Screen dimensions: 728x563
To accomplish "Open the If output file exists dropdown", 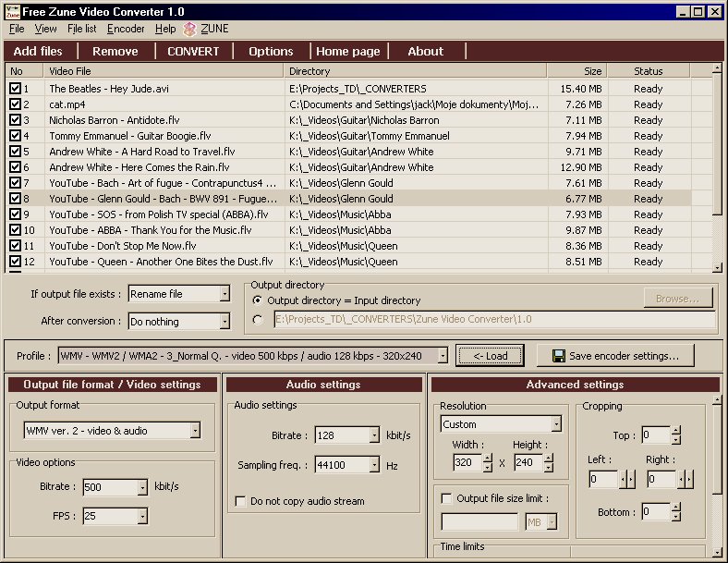I will (x=224, y=294).
